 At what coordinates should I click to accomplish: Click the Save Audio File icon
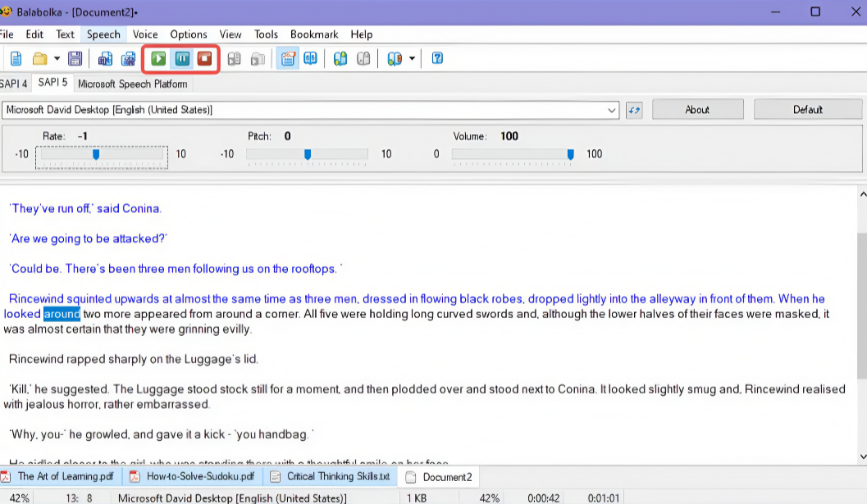click(x=105, y=58)
